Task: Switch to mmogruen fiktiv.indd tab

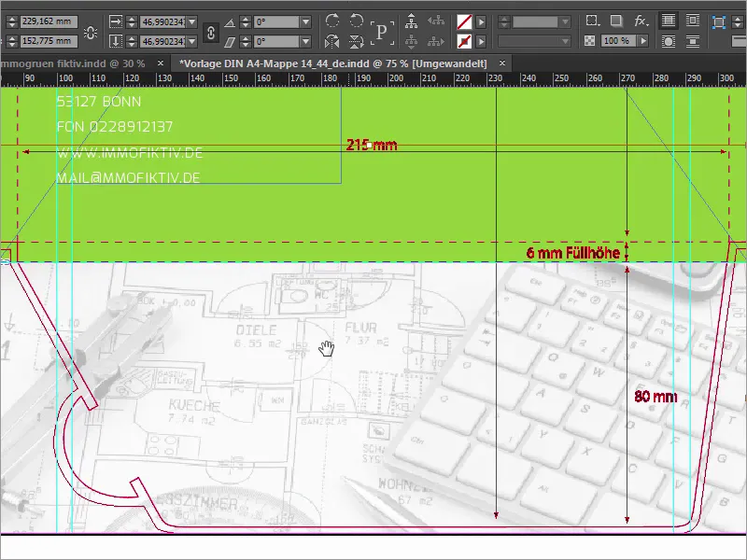Action: click(73, 63)
